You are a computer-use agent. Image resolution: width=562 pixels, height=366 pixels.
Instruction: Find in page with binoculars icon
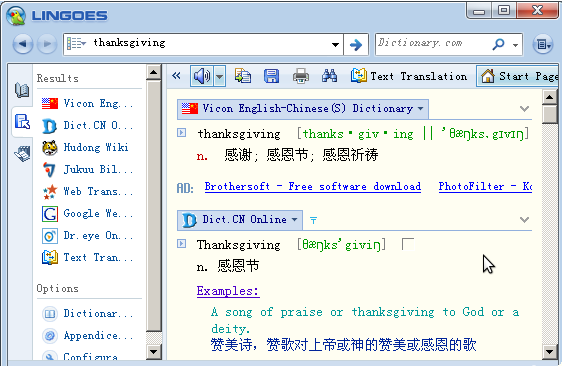[x=329, y=76]
